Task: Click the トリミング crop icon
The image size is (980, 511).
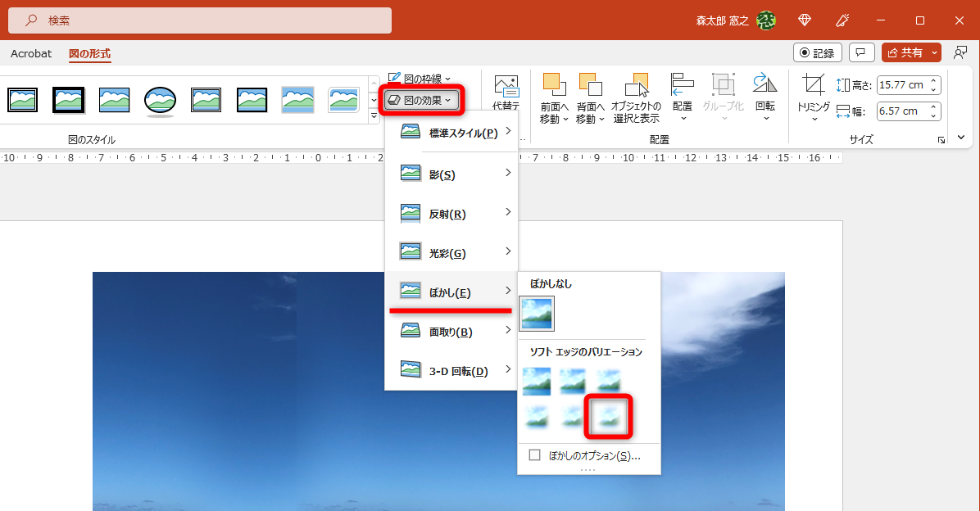Action: click(813, 84)
